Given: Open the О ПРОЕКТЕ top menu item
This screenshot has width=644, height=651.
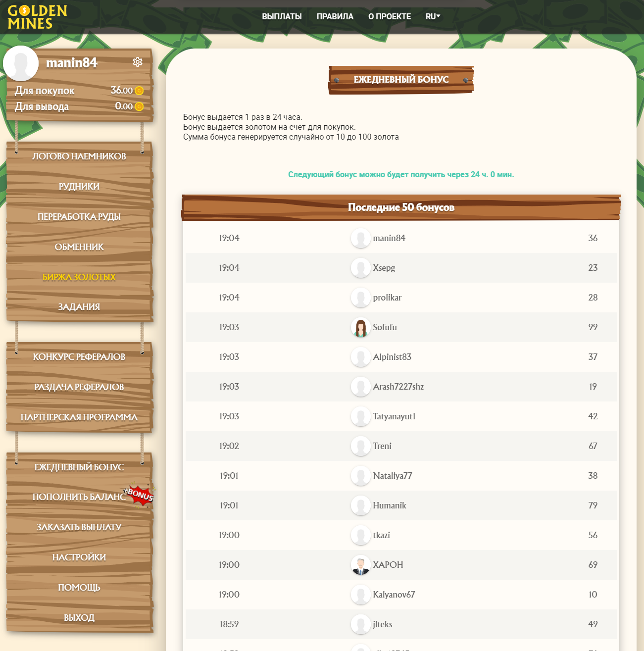Looking at the screenshot, I should pyautogui.click(x=390, y=16).
